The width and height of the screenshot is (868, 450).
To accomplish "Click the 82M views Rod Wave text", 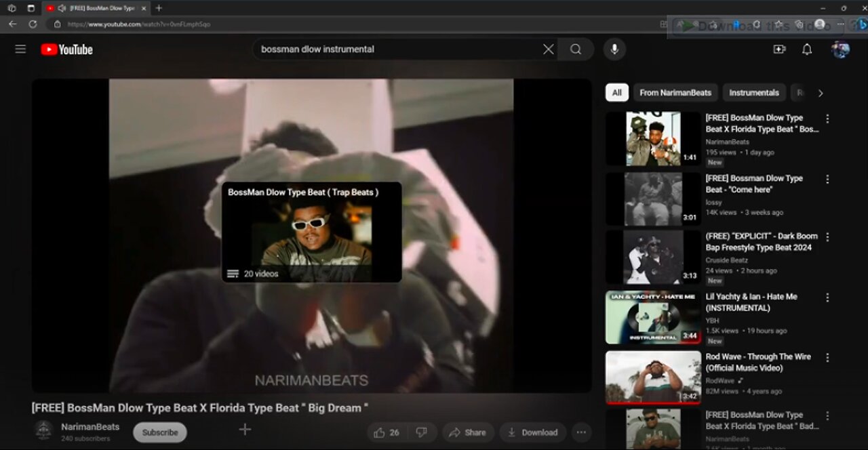I will coord(722,391).
